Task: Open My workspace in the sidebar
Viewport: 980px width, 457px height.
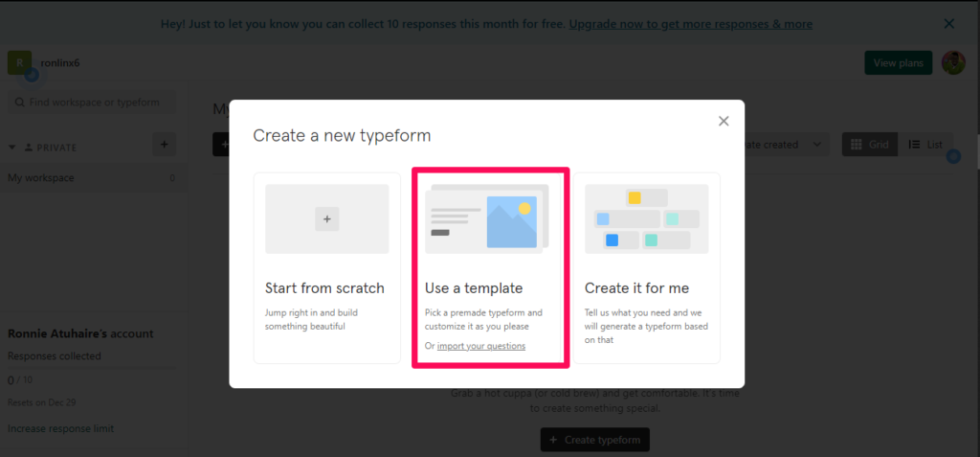Action: pos(94,178)
